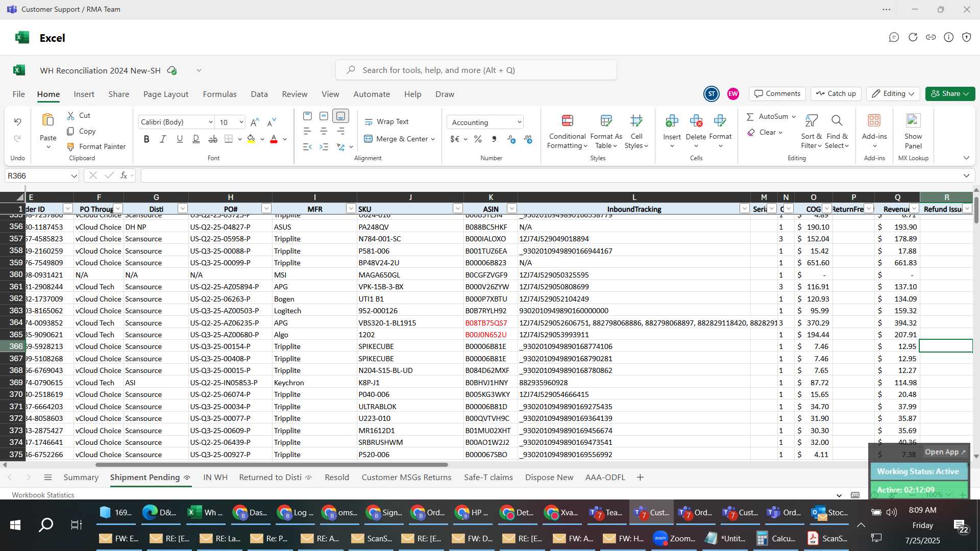Open the InboundTracking filter dropdown
The height and width of the screenshot is (551, 980).
click(744, 209)
